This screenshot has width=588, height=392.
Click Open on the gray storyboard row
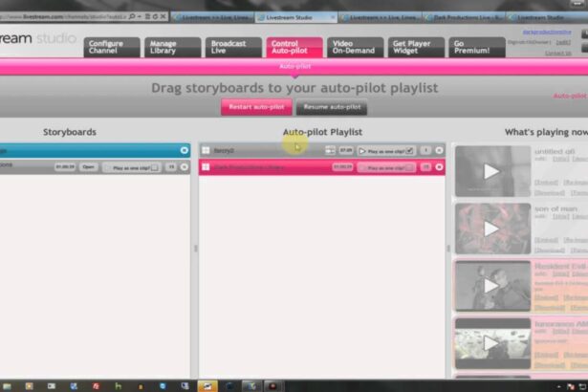[89, 167]
